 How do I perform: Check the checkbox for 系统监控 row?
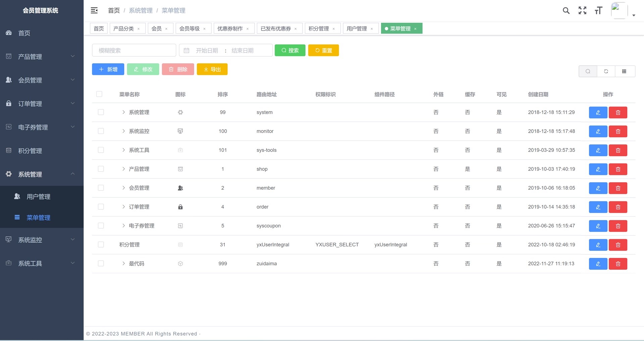[x=101, y=131]
